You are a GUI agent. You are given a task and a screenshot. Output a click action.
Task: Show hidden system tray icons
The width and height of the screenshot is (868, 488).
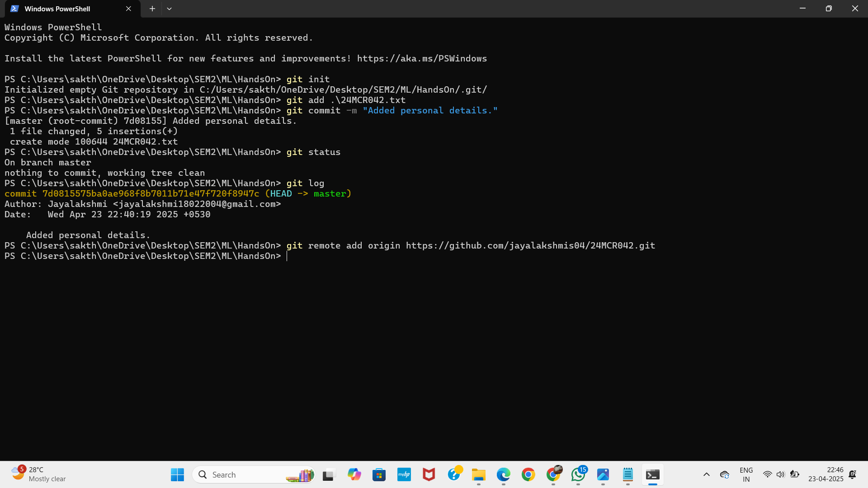tap(706, 474)
